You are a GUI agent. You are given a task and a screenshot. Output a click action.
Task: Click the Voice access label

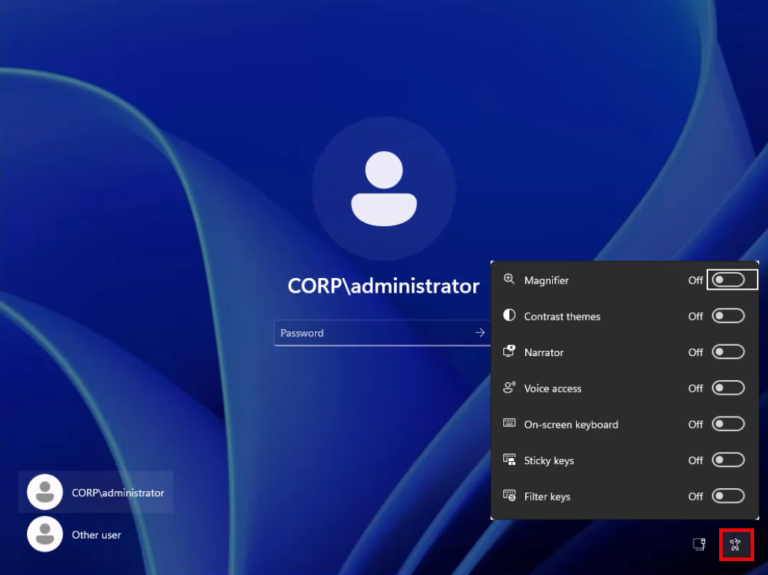click(552, 388)
